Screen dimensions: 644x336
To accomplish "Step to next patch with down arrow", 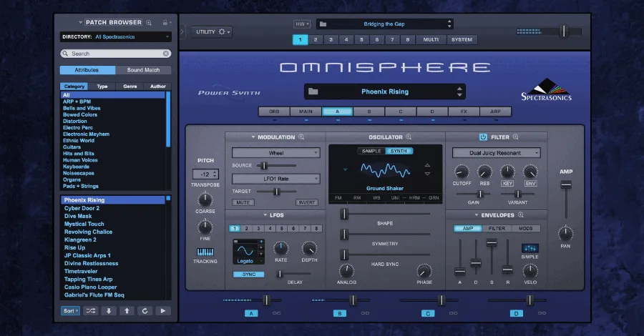I will click(109, 311).
